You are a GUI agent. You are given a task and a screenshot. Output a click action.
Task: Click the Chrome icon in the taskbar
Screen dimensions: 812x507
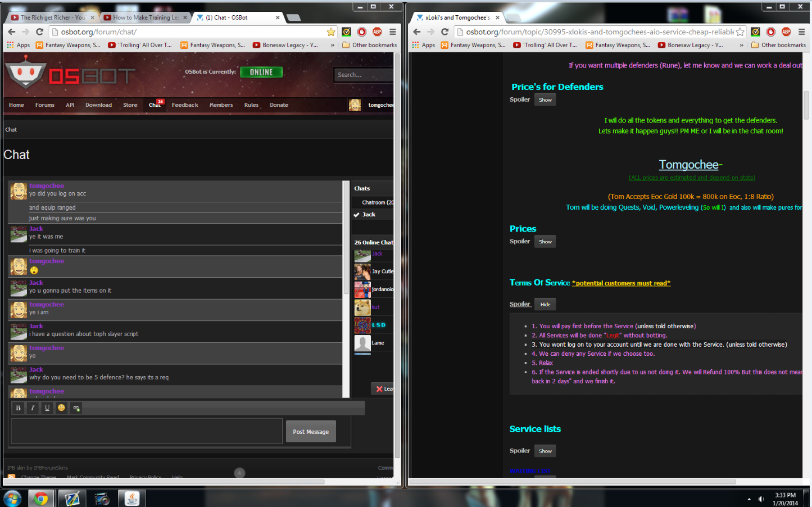click(40, 498)
